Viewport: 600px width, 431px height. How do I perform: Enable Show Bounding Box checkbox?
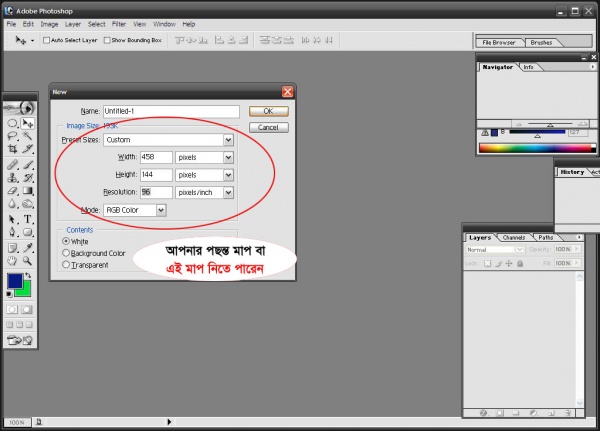point(107,40)
